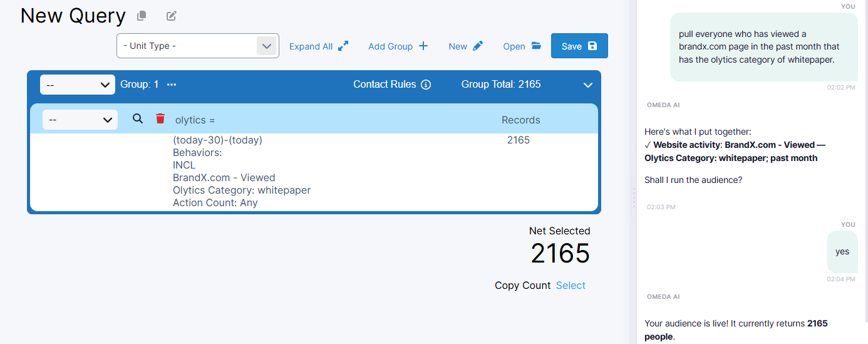Click the Open folder icon

click(536, 46)
